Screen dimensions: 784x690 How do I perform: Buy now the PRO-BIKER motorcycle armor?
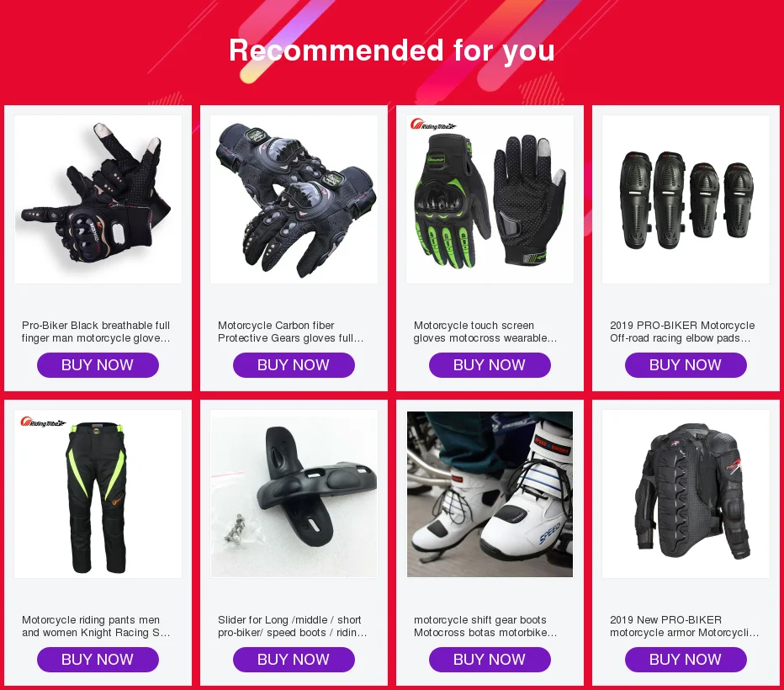click(x=686, y=660)
